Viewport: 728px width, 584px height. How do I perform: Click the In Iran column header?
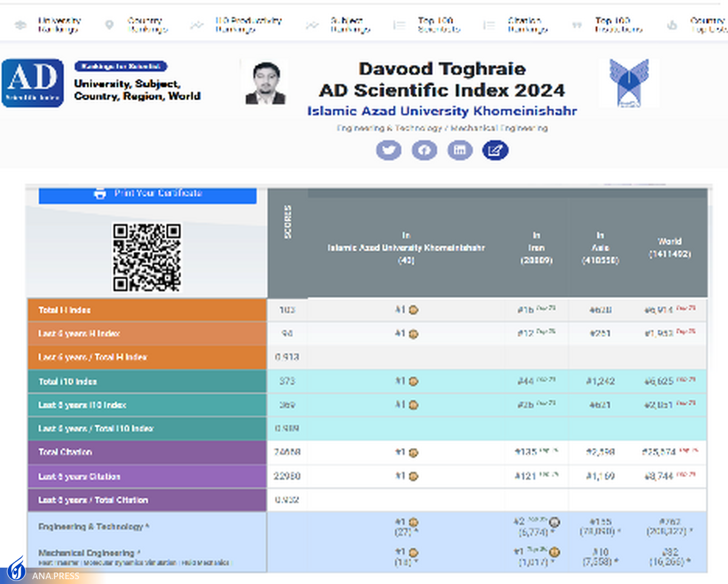click(536, 248)
